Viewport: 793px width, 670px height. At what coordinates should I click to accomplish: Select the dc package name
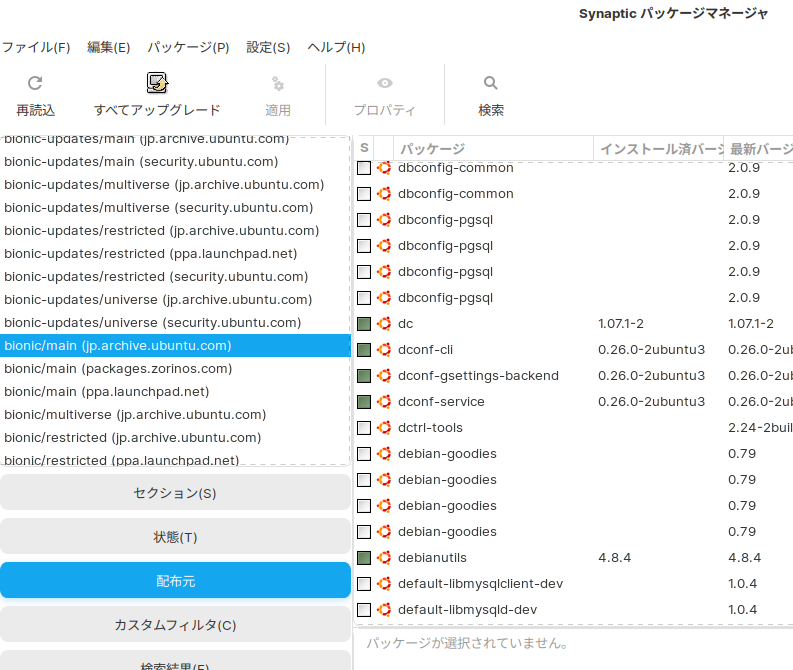[x=406, y=324]
